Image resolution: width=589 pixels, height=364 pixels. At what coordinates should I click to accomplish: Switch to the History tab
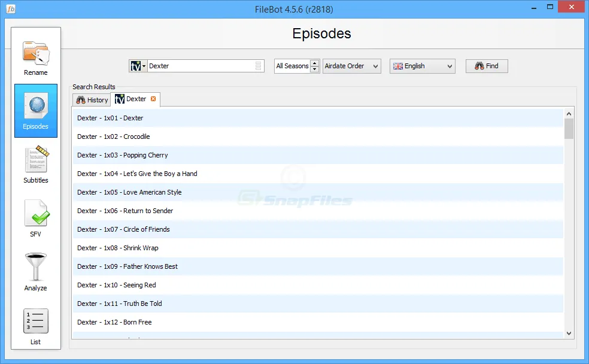pyautogui.click(x=92, y=100)
